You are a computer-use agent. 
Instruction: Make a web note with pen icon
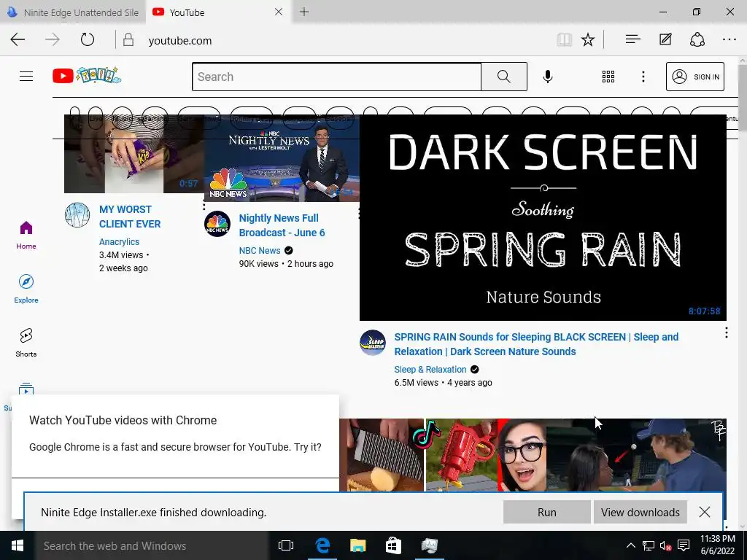[x=665, y=39]
